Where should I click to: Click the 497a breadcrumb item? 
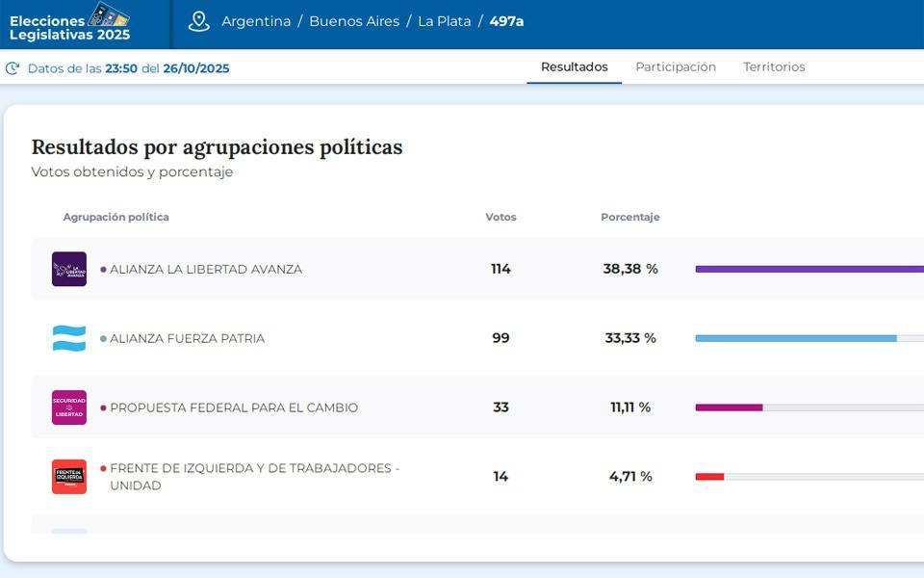(x=506, y=21)
